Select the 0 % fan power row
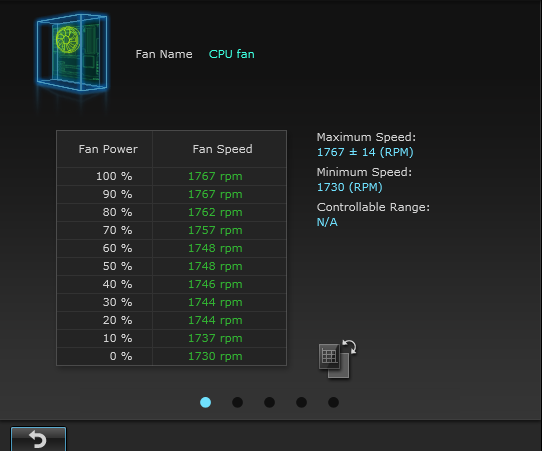 pos(171,356)
